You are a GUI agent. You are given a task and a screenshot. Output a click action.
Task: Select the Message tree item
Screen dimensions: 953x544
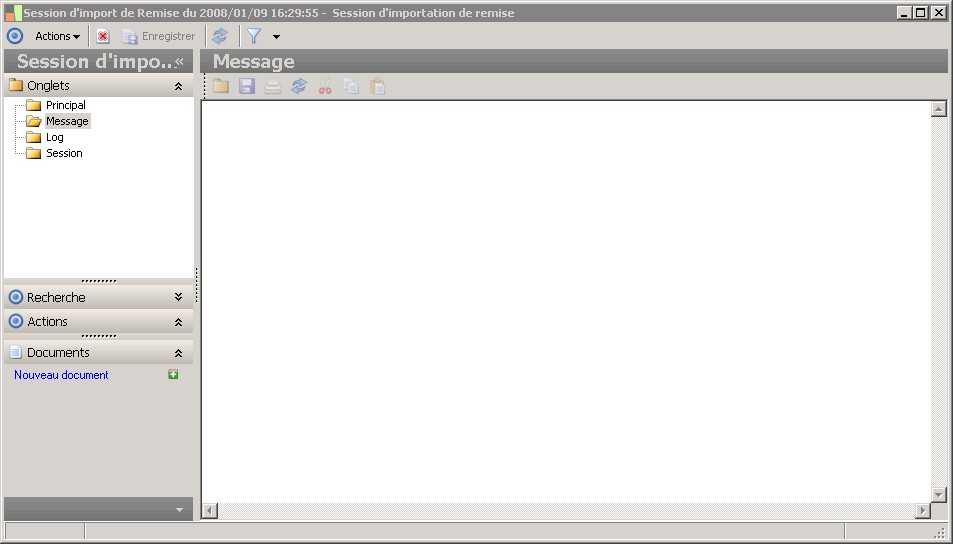point(67,121)
